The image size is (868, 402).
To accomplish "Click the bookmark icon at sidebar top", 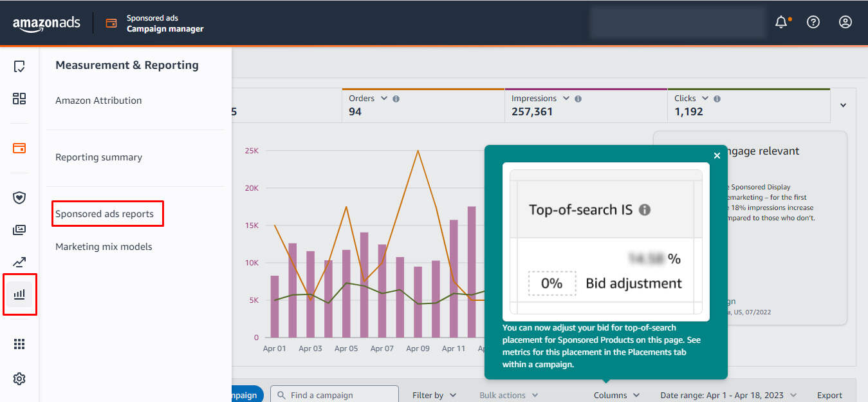I will click(19, 66).
